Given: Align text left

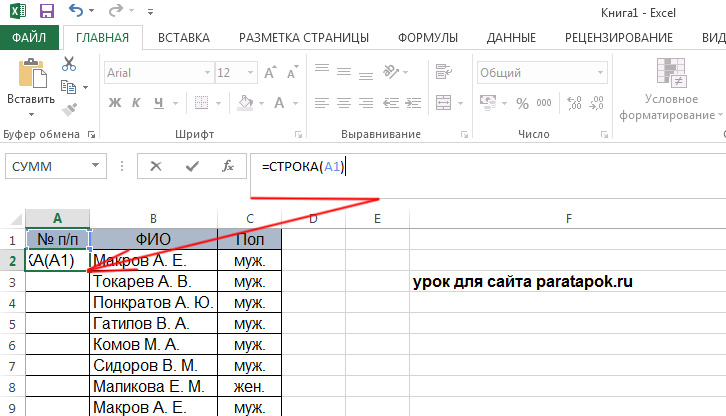Looking at the screenshot, I should click(x=322, y=102).
